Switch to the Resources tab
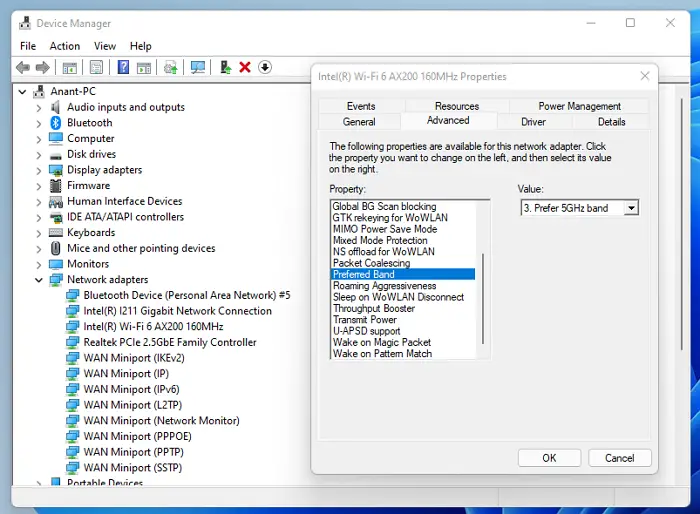700x514 pixels. tap(457, 106)
